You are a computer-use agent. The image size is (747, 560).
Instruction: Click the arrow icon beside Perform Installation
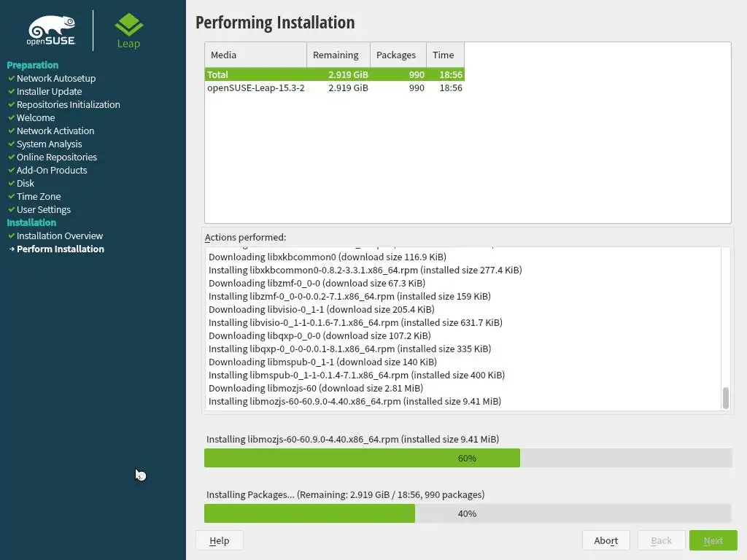[x=12, y=249]
